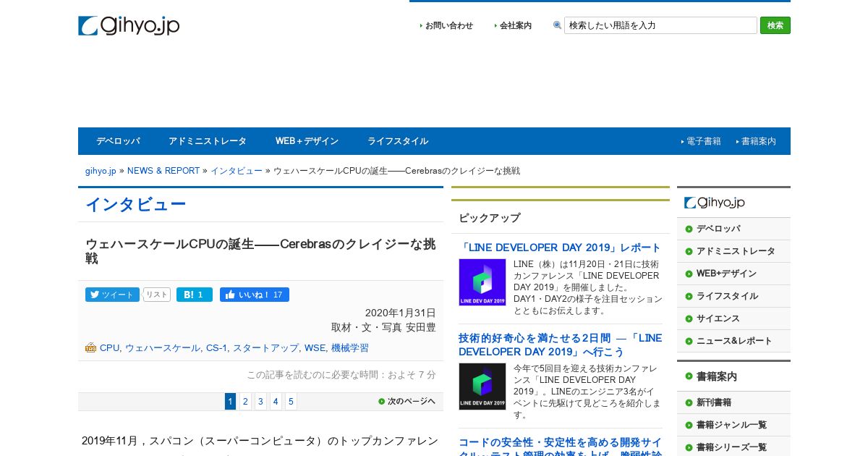
Task: Go to page 4 of article
Action: click(x=276, y=401)
